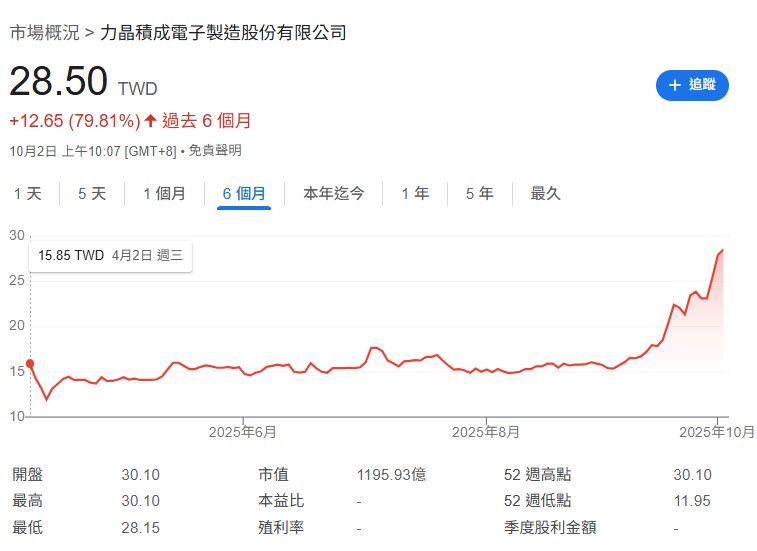Click the red data point marker on chart

[30, 364]
